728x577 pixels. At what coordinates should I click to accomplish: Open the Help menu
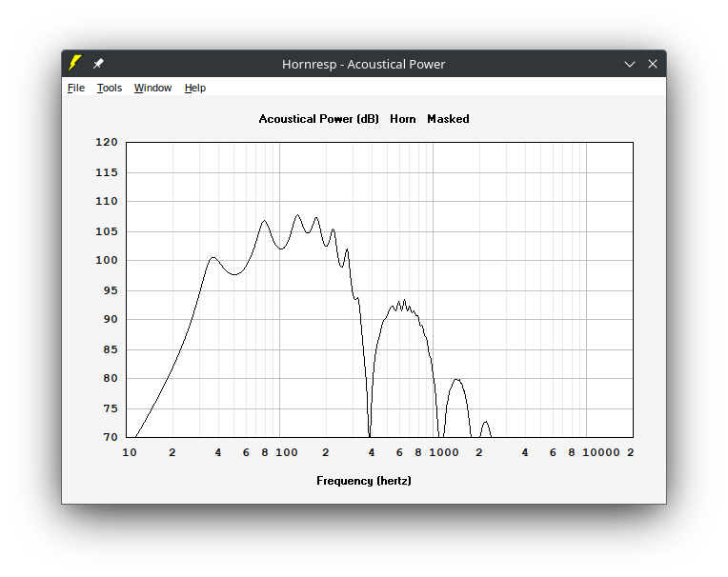click(x=195, y=88)
